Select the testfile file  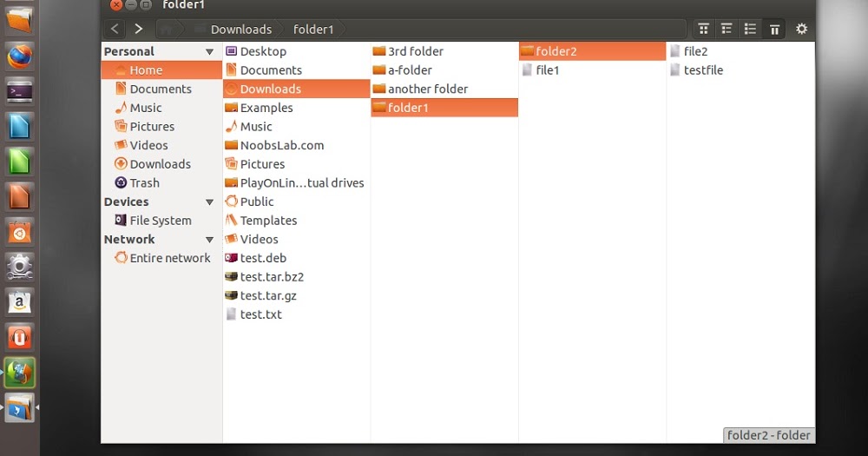click(x=740, y=70)
